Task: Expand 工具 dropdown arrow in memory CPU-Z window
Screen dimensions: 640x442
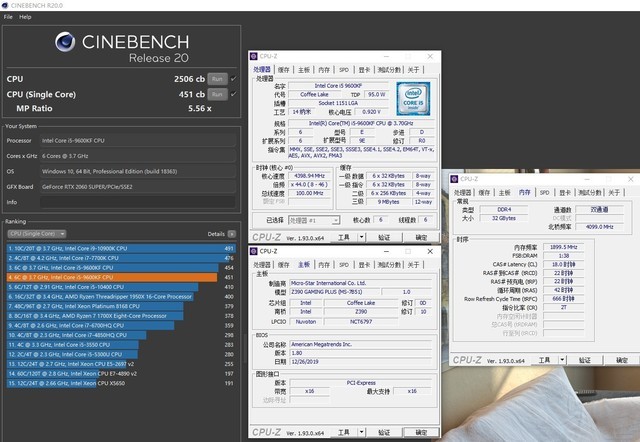Action: tap(562, 360)
